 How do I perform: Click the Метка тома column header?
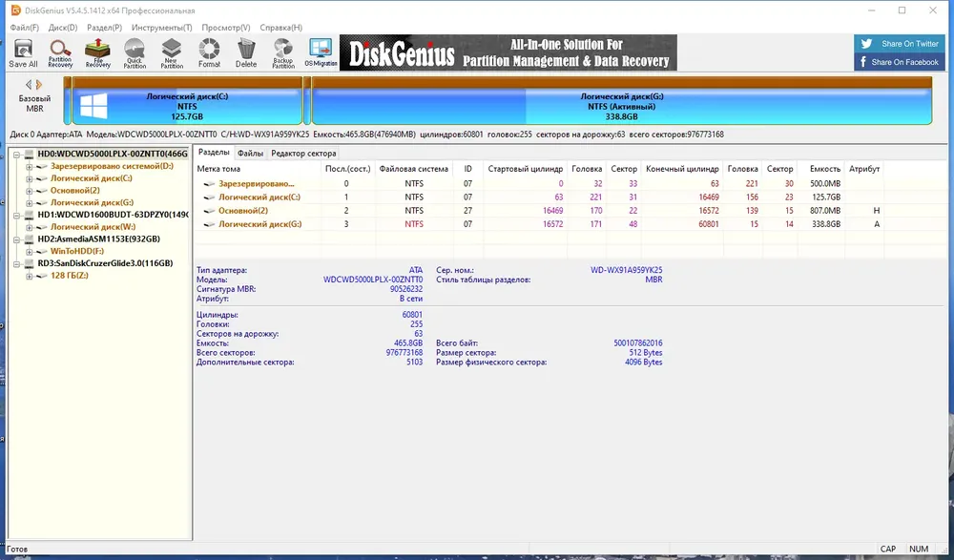pos(258,169)
